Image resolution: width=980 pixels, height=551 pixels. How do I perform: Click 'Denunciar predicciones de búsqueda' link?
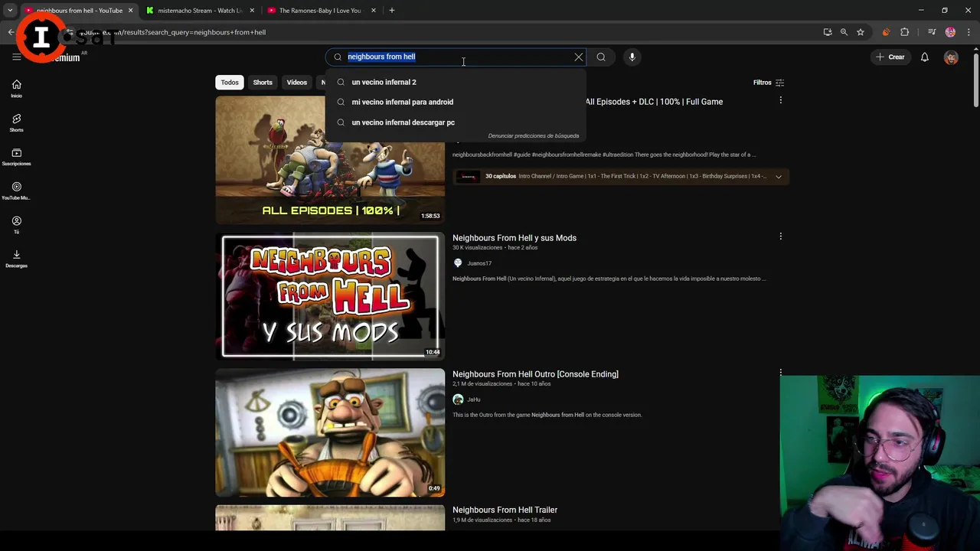click(534, 136)
